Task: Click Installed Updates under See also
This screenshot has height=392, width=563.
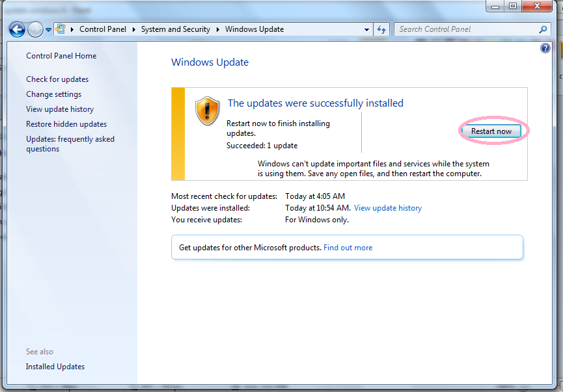Action: (x=55, y=366)
